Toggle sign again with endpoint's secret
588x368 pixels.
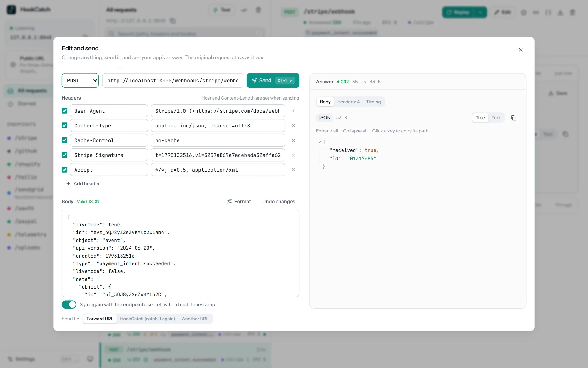pyautogui.click(x=69, y=304)
